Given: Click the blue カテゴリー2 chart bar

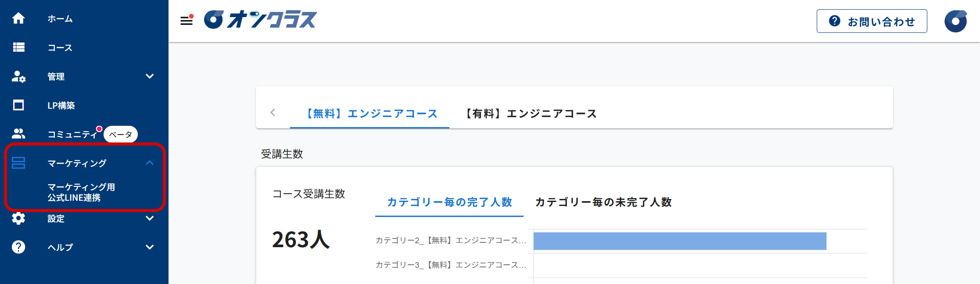Looking at the screenshot, I should click(679, 241).
